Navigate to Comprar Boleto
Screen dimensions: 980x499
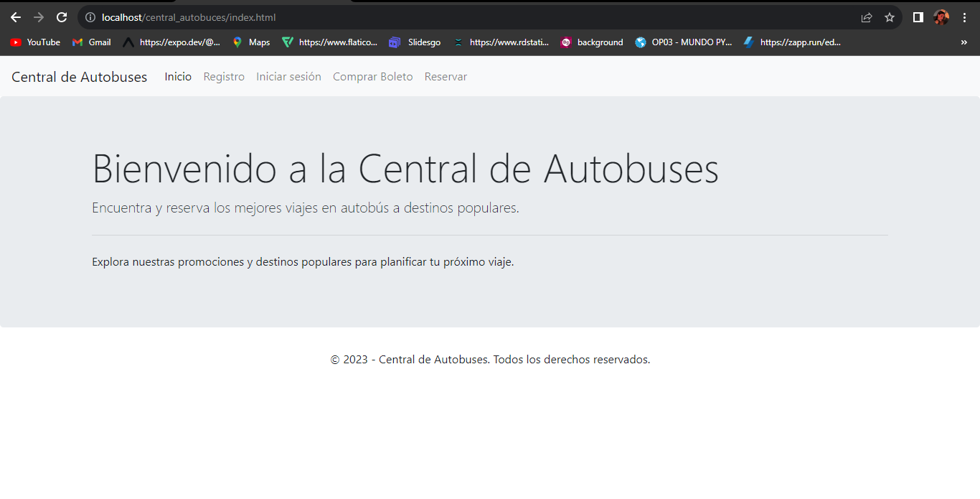tap(372, 77)
